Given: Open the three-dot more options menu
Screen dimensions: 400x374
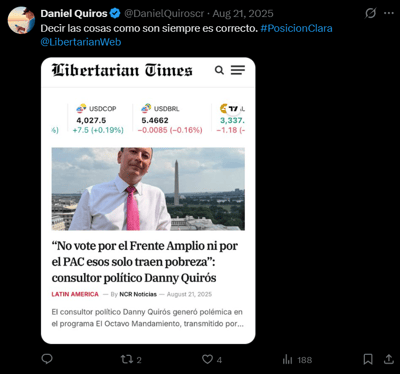Looking at the screenshot, I should pyautogui.click(x=389, y=13).
